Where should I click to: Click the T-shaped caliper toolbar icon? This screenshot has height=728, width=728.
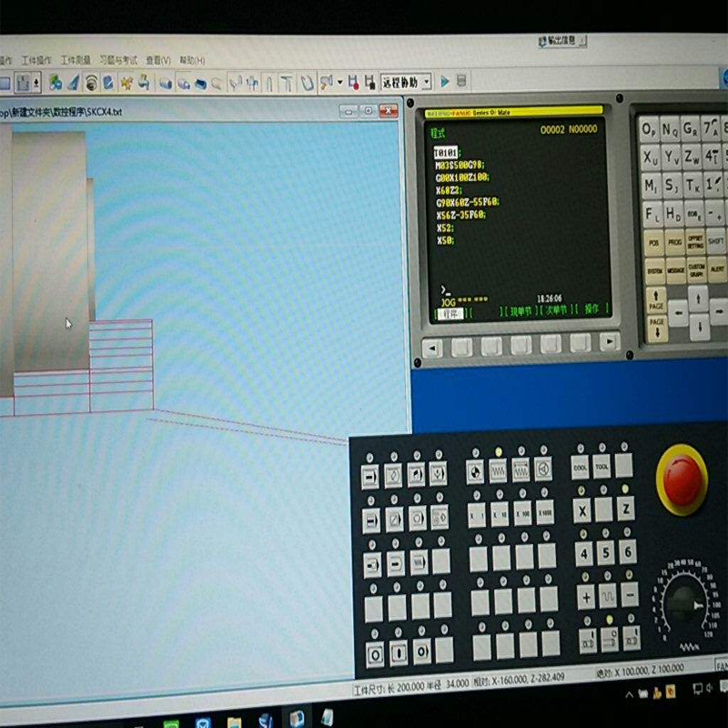[x=287, y=83]
